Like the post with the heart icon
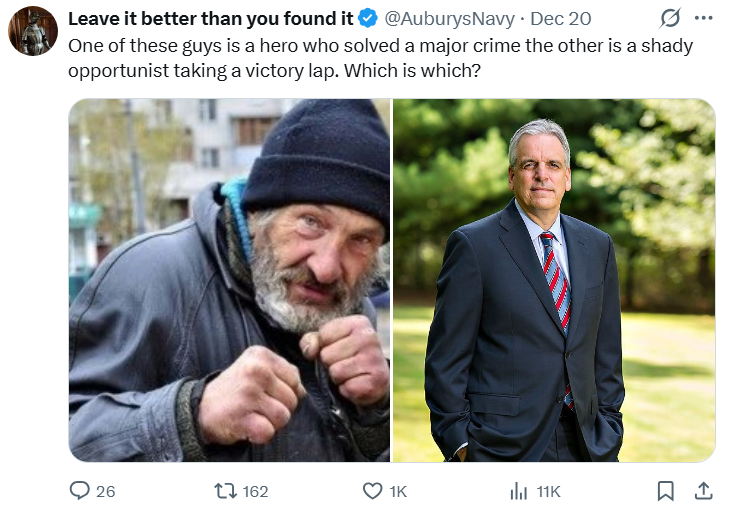Image resolution: width=732 pixels, height=508 pixels. coord(372,490)
